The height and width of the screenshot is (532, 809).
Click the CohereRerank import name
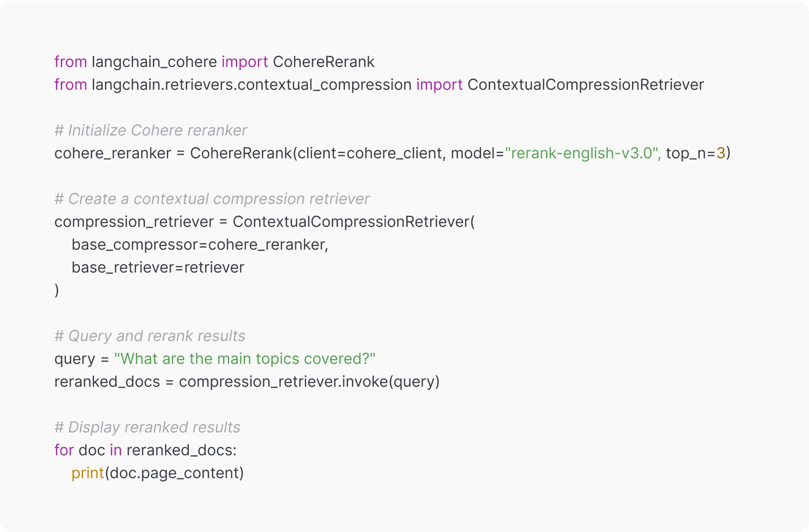(x=323, y=62)
